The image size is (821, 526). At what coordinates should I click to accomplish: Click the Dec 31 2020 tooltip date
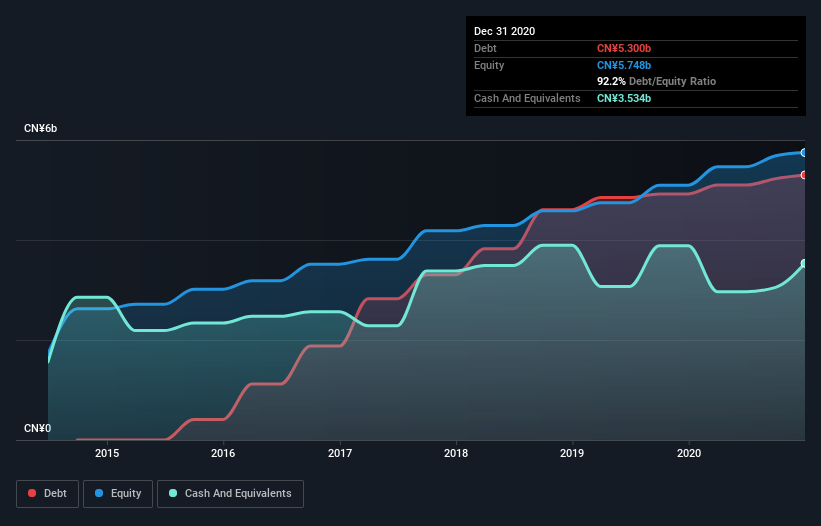click(x=504, y=31)
